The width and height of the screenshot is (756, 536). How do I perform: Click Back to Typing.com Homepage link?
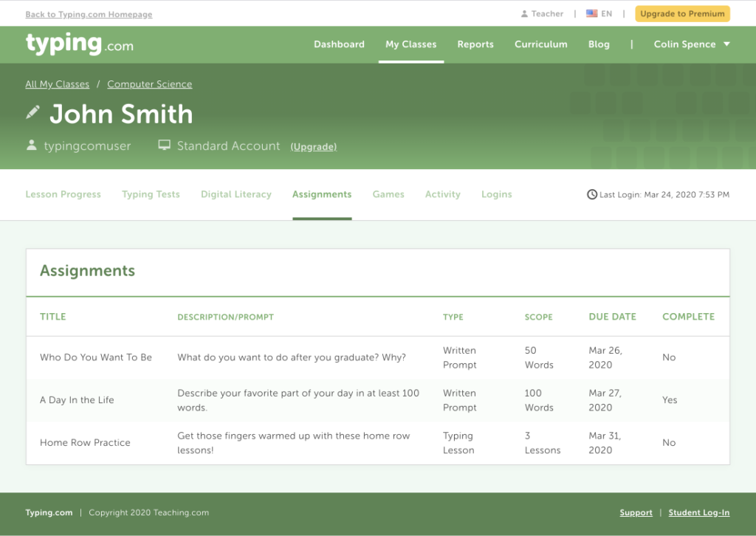coord(89,15)
